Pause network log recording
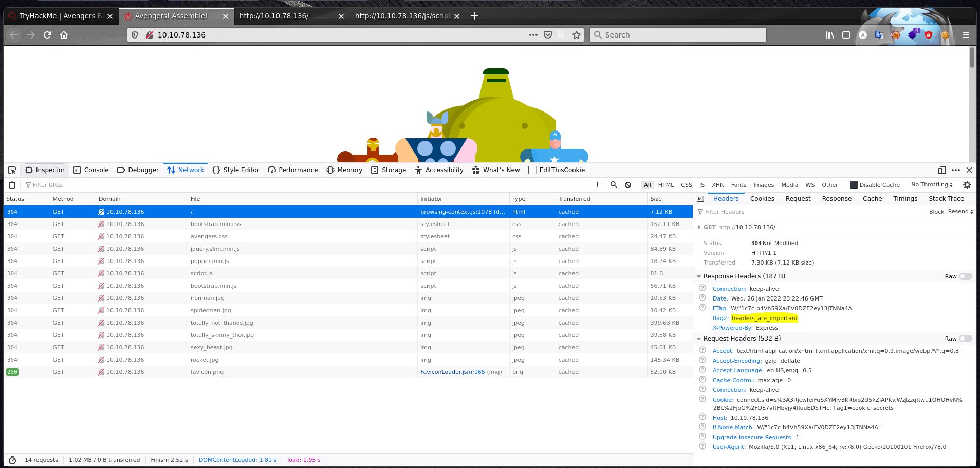980x468 pixels. point(599,185)
